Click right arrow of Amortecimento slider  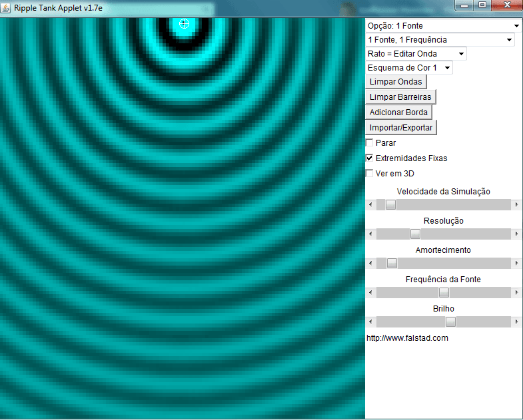(516, 263)
